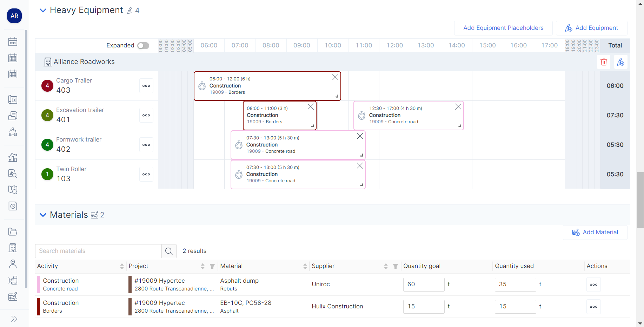Viewport: 644px width, 327px height.
Task: Select the team members icon in the sidebar
Action: (x=13, y=132)
